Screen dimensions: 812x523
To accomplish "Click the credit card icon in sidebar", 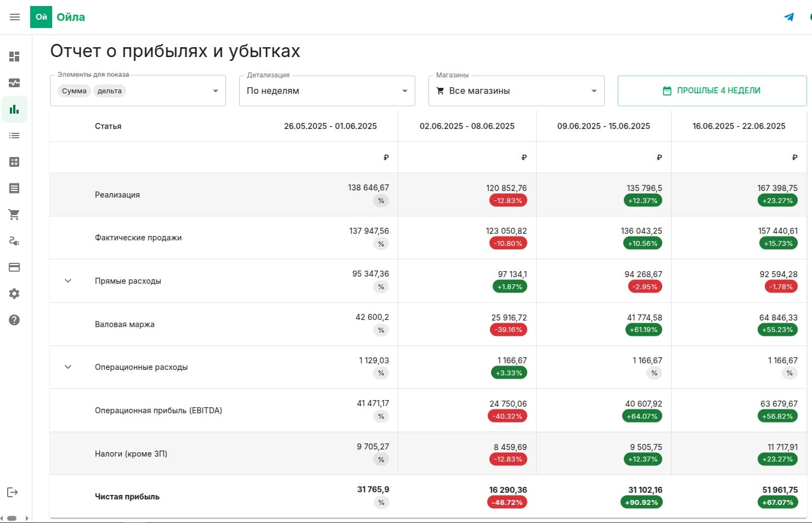I will [x=14, y=267].
